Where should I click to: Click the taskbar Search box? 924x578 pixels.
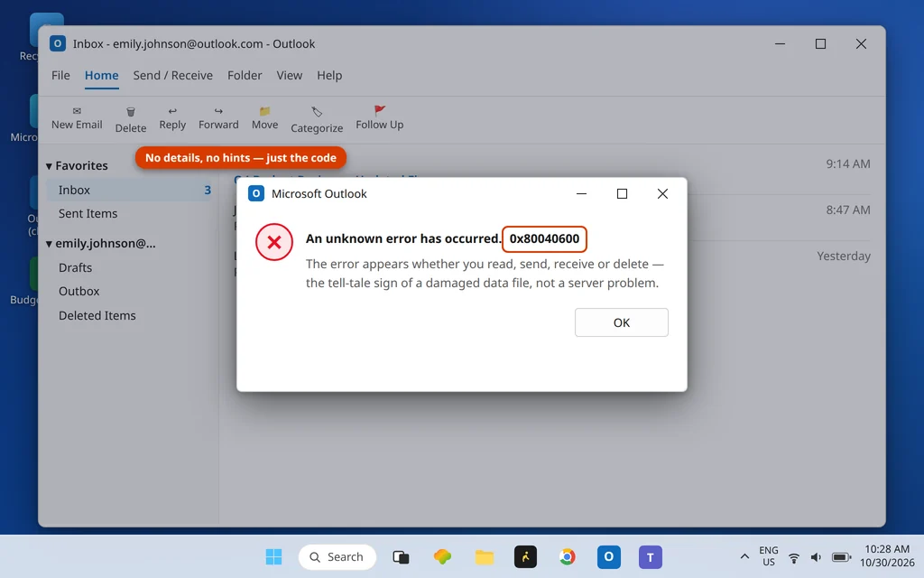(x=337, y=556)
